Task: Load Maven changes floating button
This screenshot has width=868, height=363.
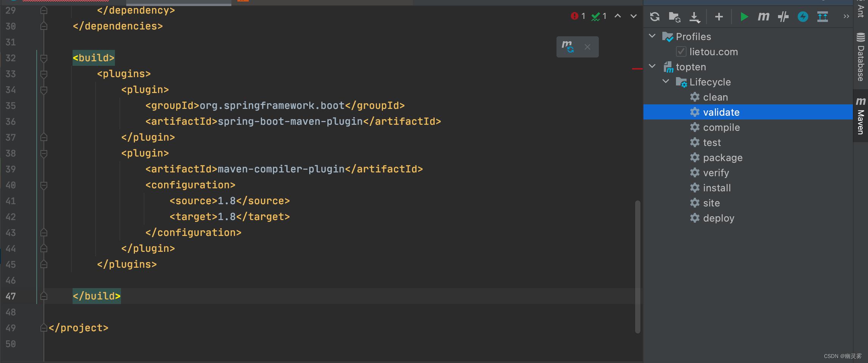Action: tap(567, 47)
